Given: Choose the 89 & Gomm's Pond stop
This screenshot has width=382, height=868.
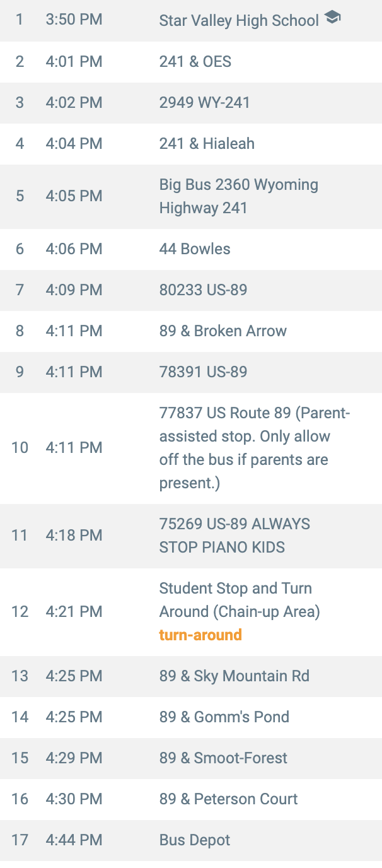Looking at the screenshot, I should (x=224, y=717).
